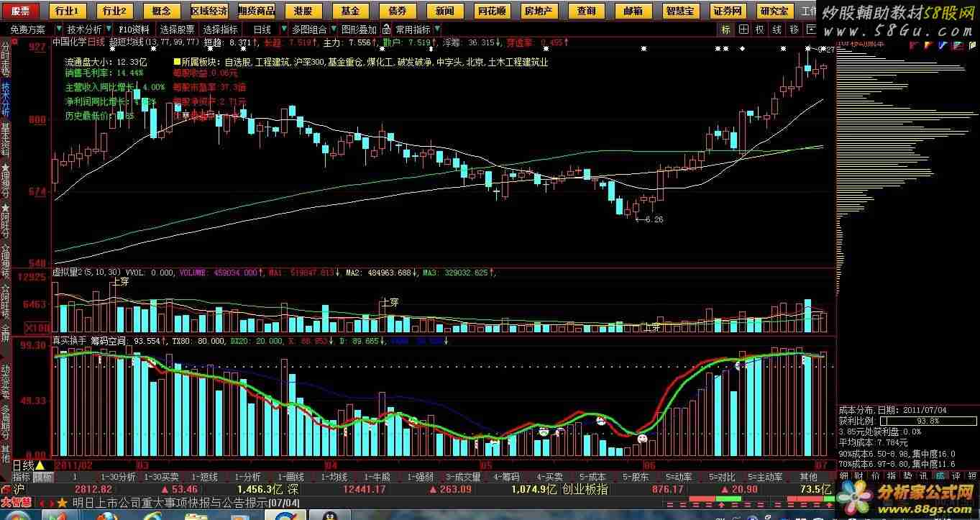Select the 5-主动率 template tab
Image resolution: width=980 pixels, height=520 pixels.
(765, 477)
